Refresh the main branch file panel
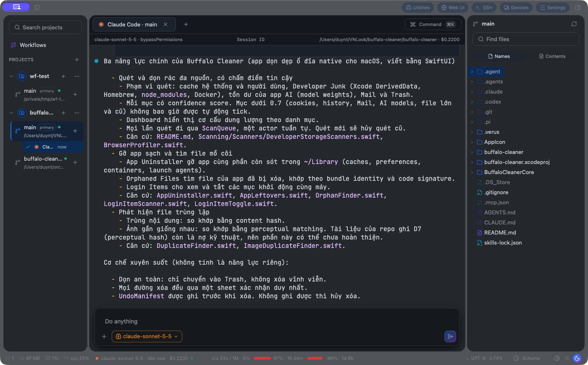 [574, 24]
